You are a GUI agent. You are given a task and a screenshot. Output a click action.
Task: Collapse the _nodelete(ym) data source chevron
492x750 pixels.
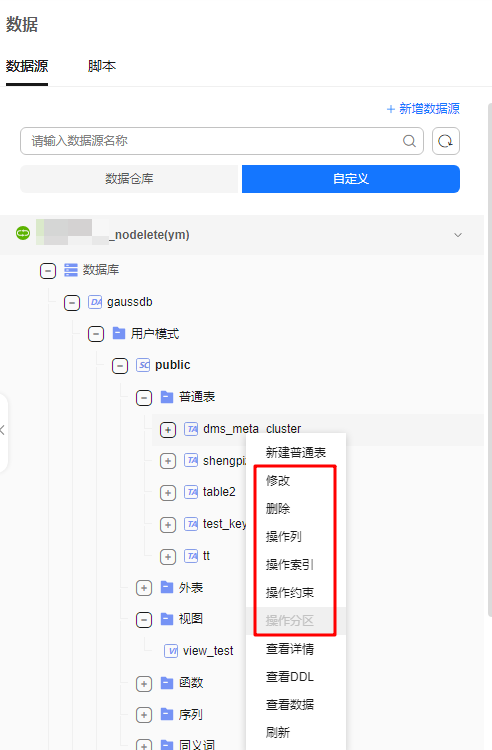[x=458, y=235]
